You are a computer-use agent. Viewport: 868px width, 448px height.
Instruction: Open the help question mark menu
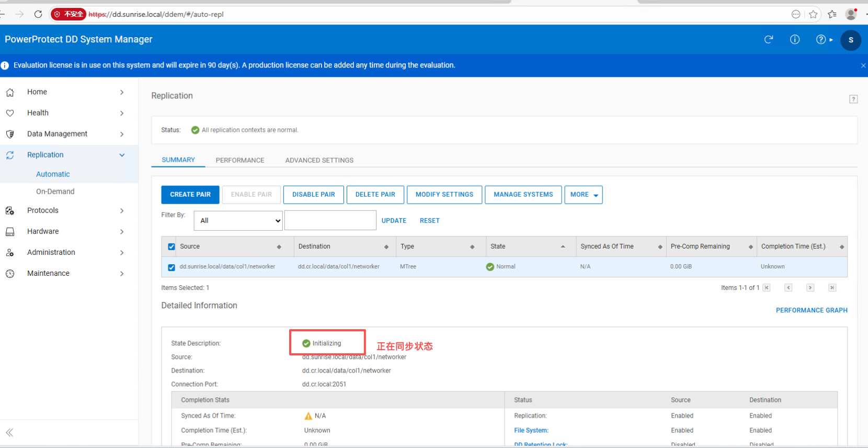(824, 39)
